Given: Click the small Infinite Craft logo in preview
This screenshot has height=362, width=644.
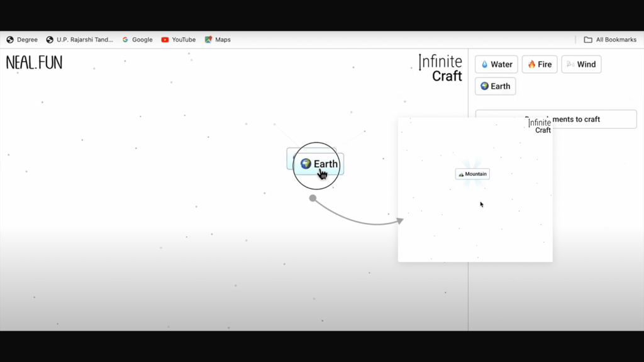Looking at the screenshot, I should coord(539,126).
